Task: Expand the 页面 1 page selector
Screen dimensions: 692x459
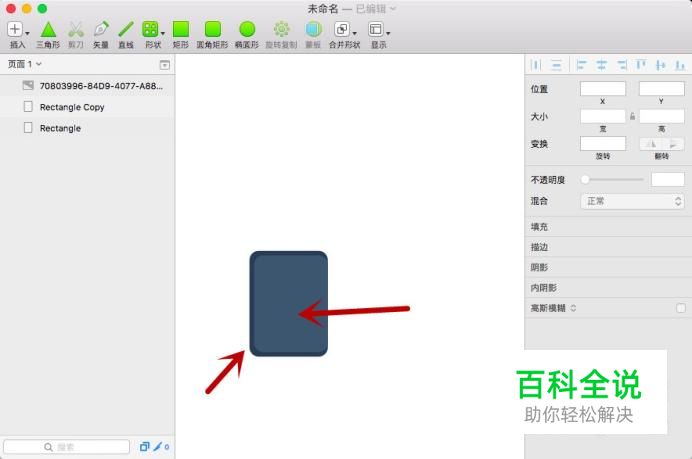Action: click(25, 64)
